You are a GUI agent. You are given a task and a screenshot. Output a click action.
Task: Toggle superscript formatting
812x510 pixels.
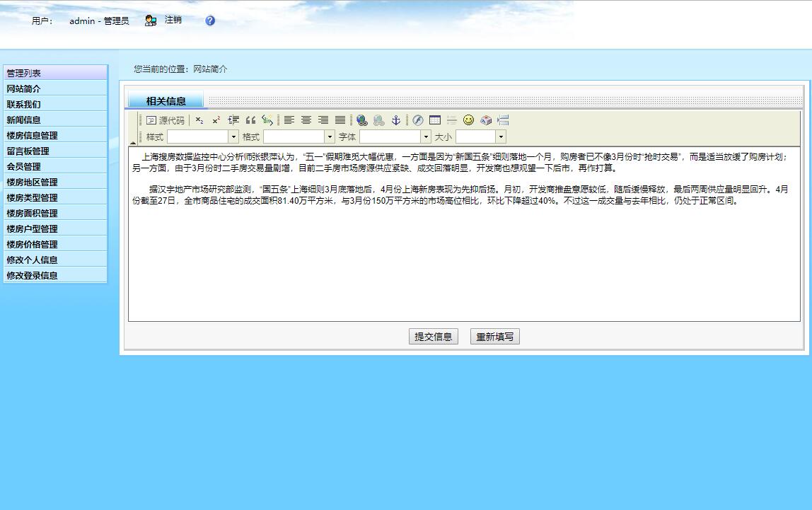pos(217,120)
